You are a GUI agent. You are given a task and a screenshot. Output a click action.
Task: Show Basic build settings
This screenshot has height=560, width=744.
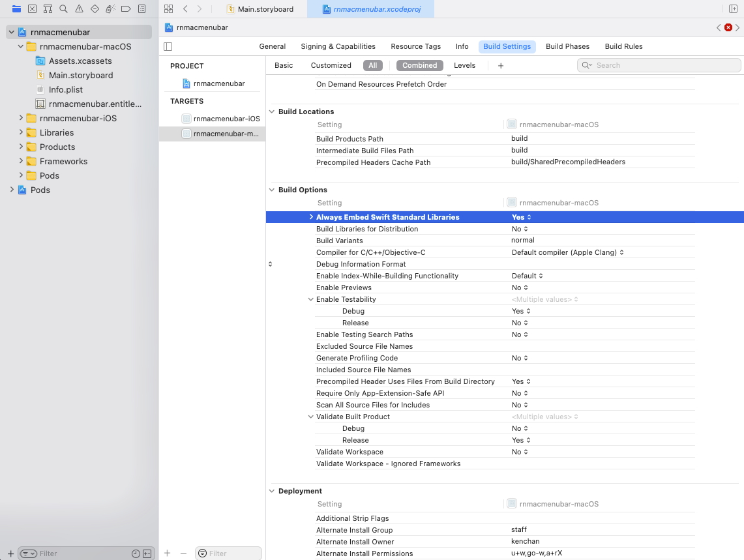(284, 65)
